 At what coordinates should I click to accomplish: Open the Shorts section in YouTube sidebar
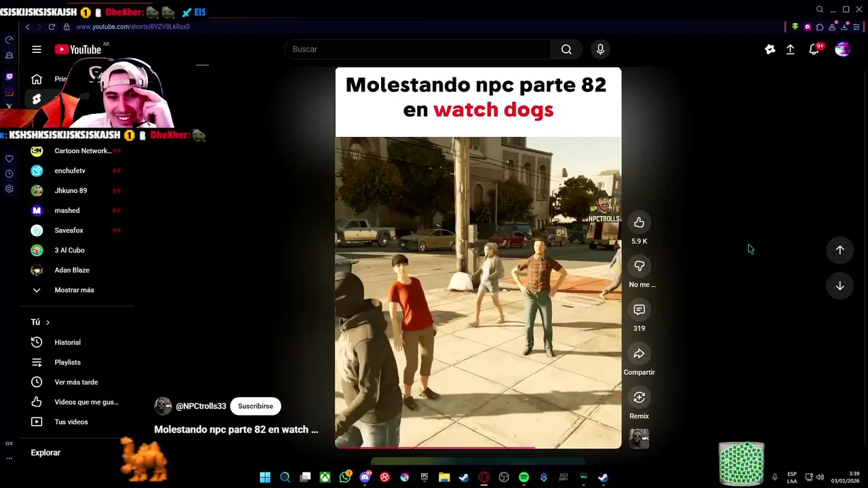pyautogui.click(x=37, y=99)
